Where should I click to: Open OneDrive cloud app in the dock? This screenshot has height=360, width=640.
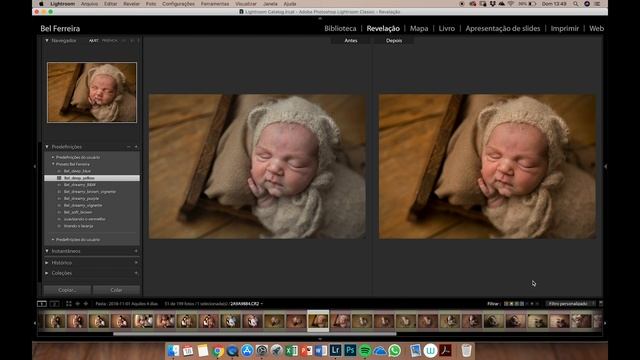pyautogui.click(x=380, y=350)
